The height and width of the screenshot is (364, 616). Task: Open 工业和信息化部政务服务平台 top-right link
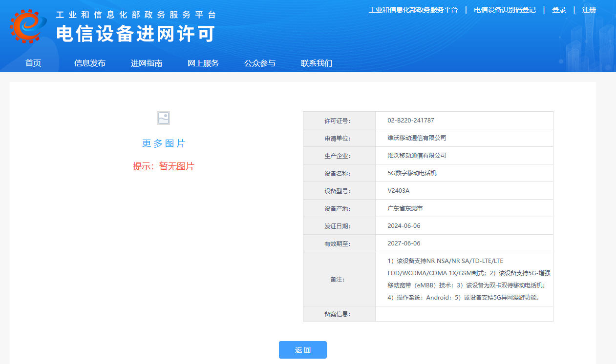(413, 10)
